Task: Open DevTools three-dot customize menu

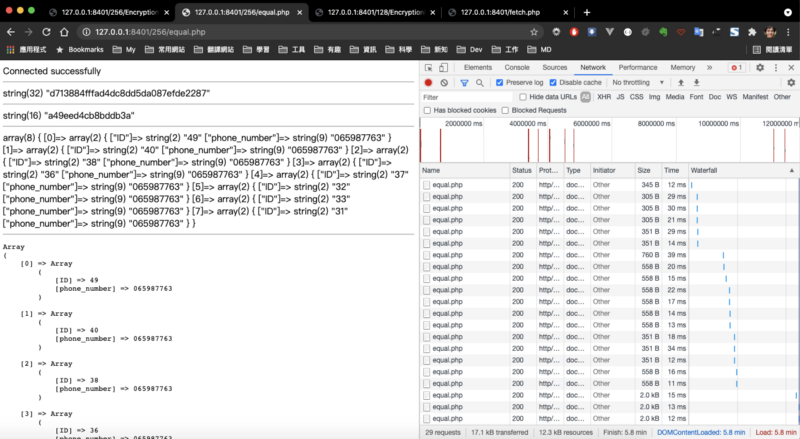Action: tap(776, 67)
